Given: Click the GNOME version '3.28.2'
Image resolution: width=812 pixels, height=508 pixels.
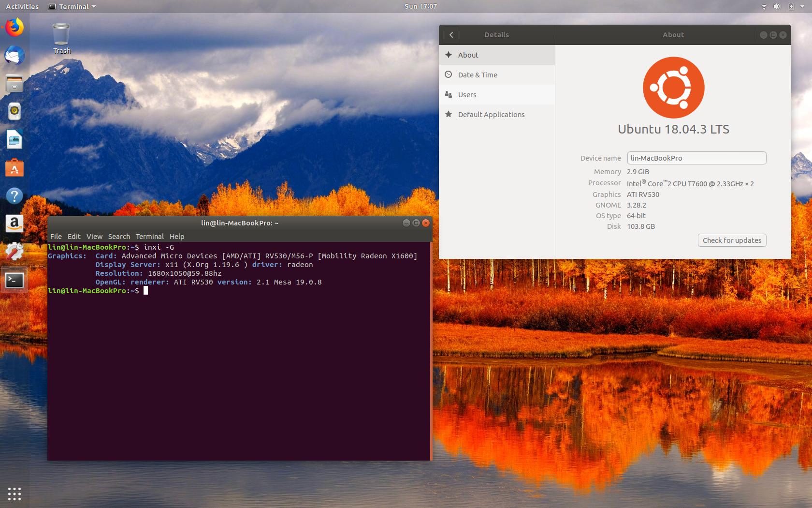Looking at the screenshot, I should pyautogui.click(x=637, y=205).
